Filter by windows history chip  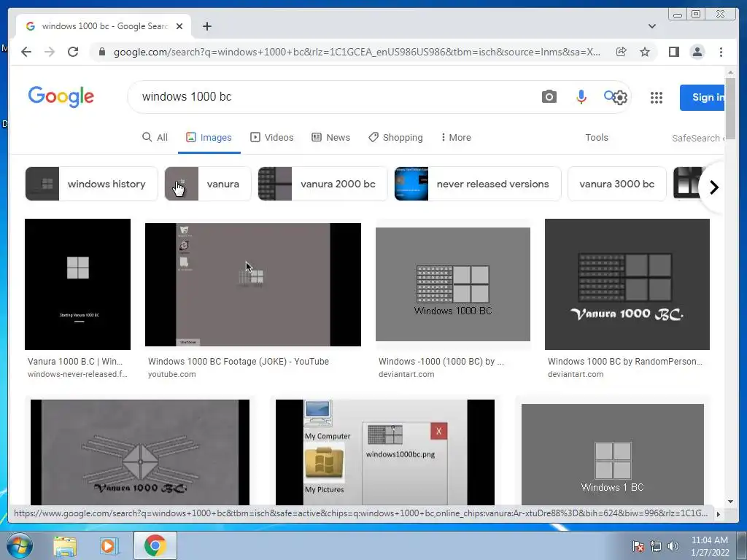click(91, 184)
